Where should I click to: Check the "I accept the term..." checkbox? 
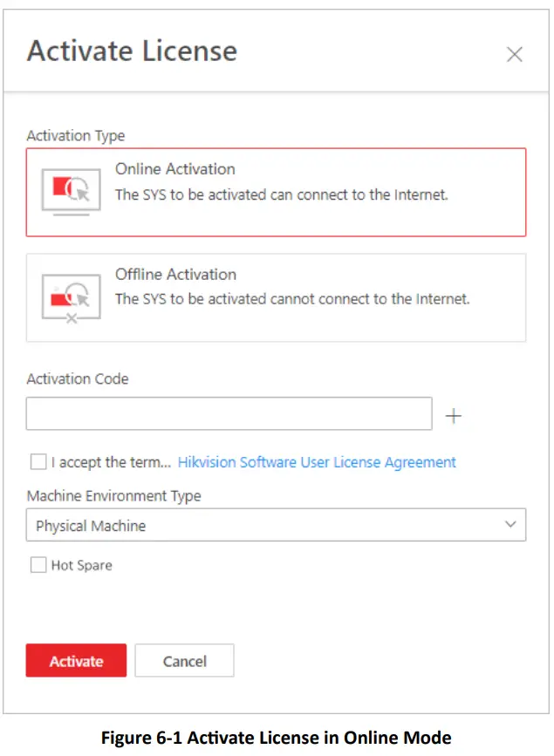coord(38,461)
